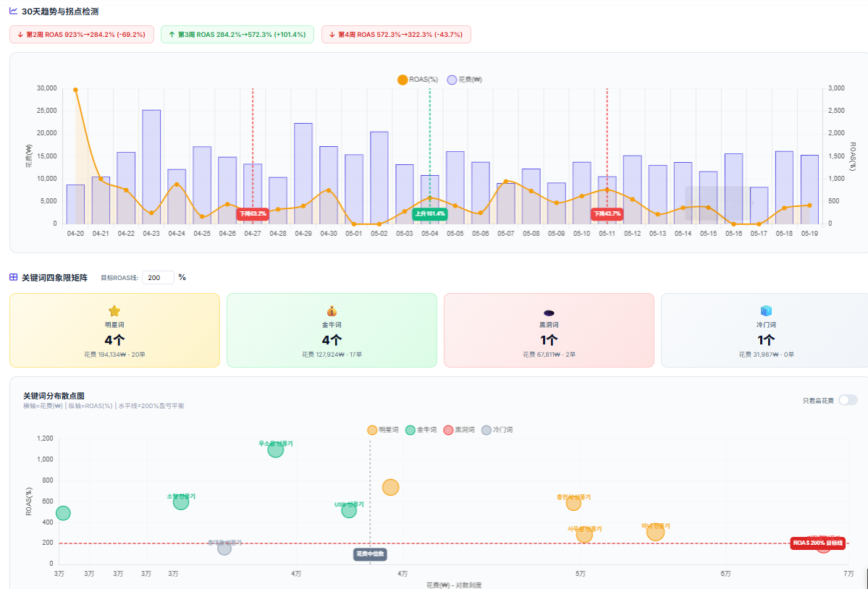Open the 冷门词 quadrant card

[x=764, y=330]
